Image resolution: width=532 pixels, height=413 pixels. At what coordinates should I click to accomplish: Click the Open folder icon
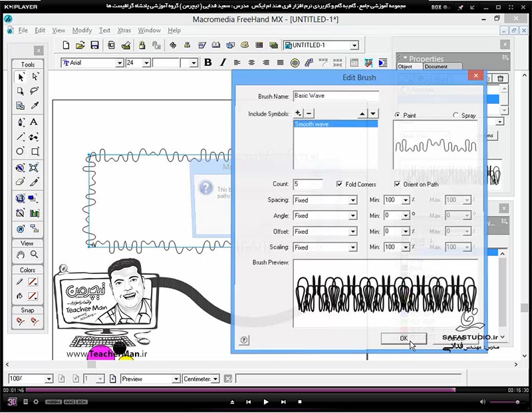[80, 45]
